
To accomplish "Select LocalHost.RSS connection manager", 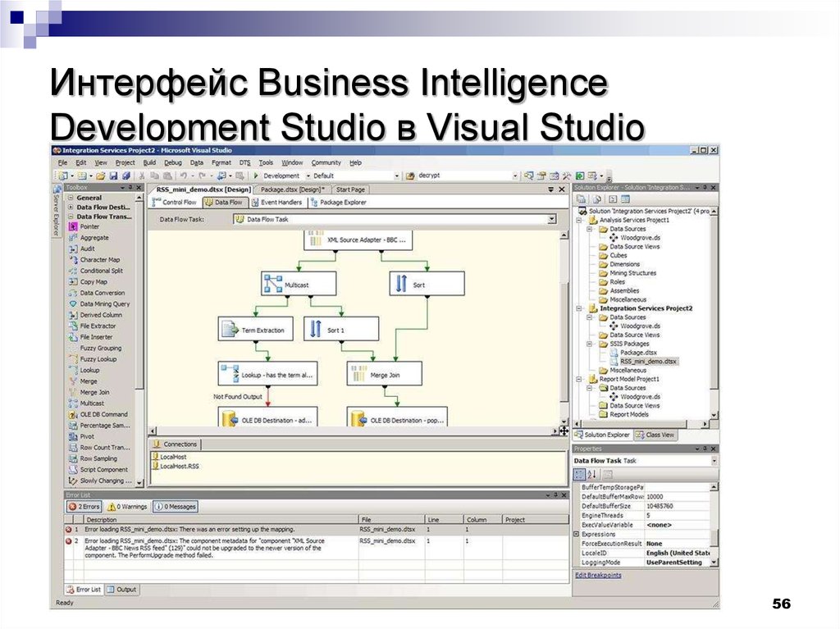I will pyautogui.click(x=179, y=466).
